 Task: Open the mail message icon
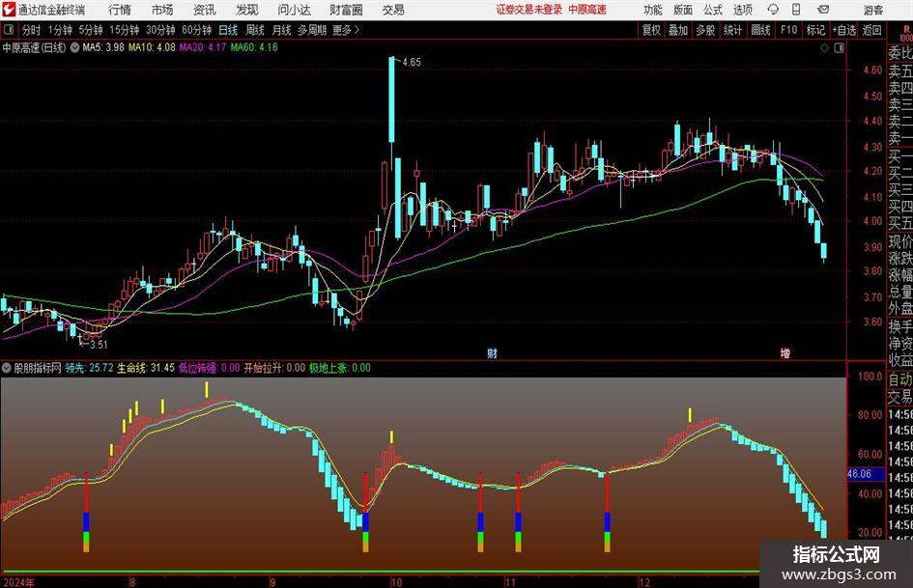pos(823,10)
